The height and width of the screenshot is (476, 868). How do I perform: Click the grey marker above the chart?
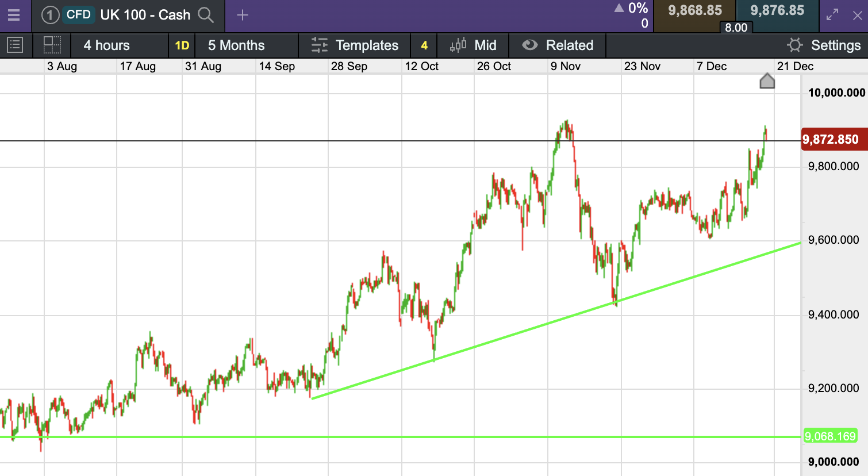click(x=767, y=81)
